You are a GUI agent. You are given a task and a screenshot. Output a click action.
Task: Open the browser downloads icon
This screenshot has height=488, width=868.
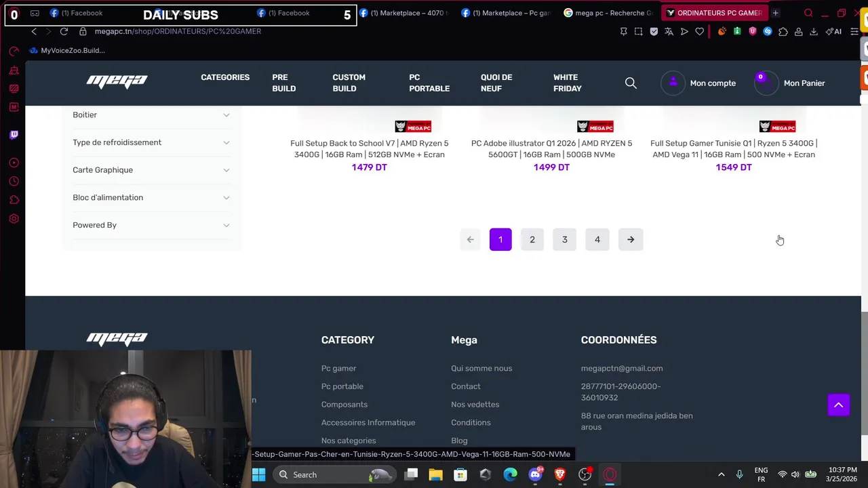coord(813,31)
